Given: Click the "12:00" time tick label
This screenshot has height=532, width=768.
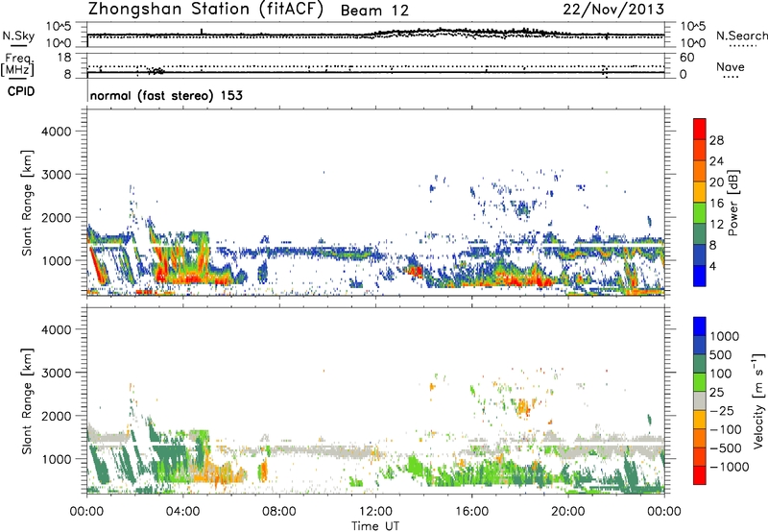Looking at the screenshot, I should coord(375,512).
